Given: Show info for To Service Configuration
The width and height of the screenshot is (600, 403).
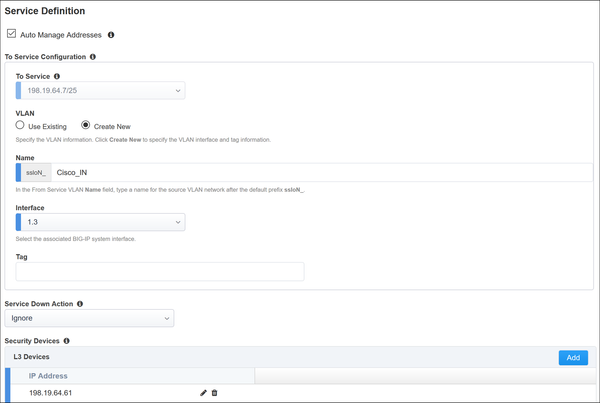Looking at the screenshot, I should pyautogui.click(x=93, y=57).
